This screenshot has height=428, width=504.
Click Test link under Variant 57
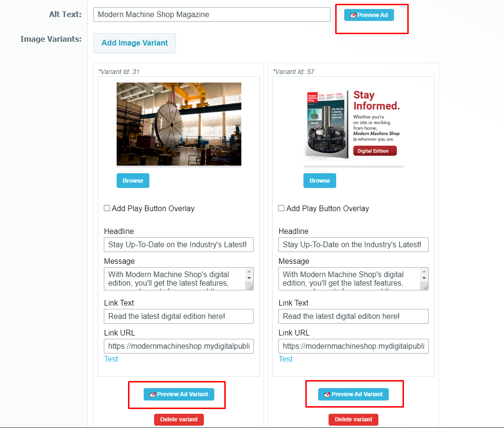tap(285, 359)
